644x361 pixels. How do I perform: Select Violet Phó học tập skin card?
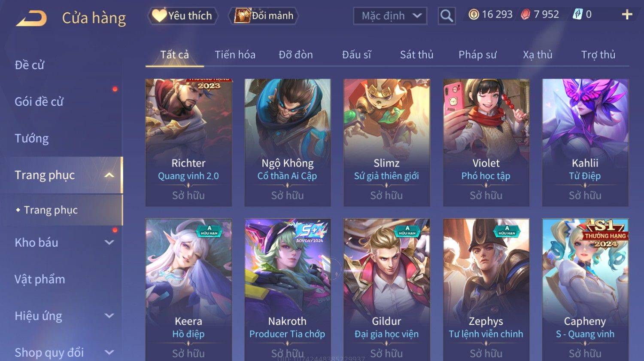pos(486,142)
